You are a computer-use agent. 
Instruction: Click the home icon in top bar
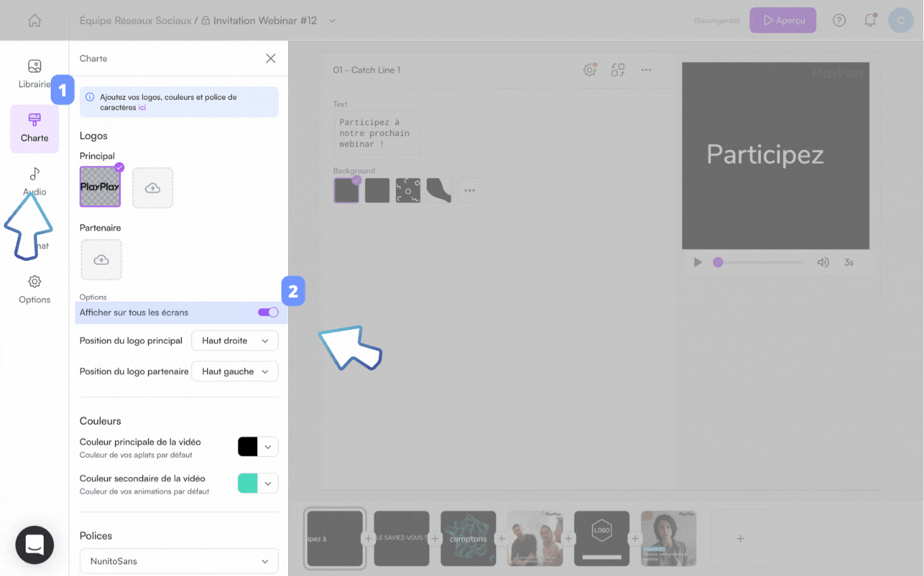[x=34, y=20]
